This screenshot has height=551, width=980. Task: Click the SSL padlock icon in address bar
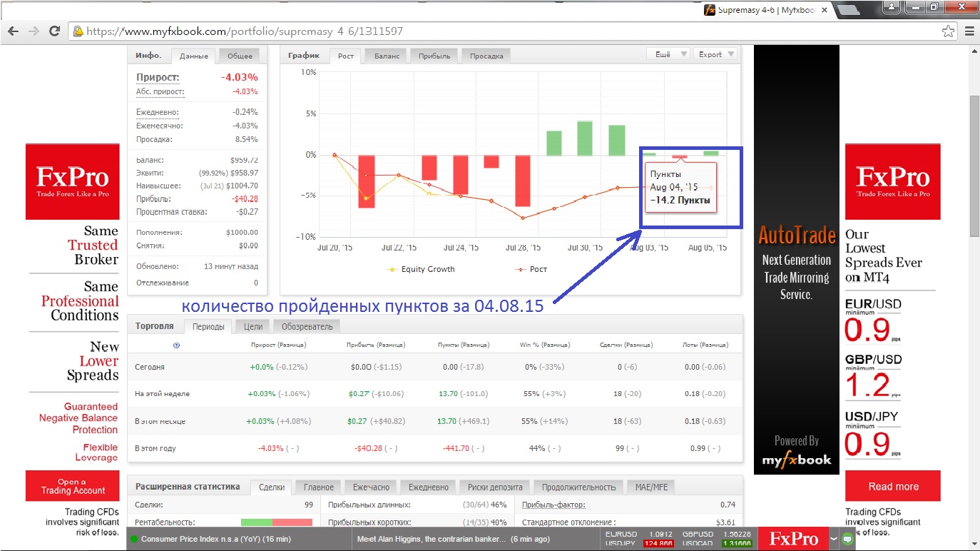(78, 31)
